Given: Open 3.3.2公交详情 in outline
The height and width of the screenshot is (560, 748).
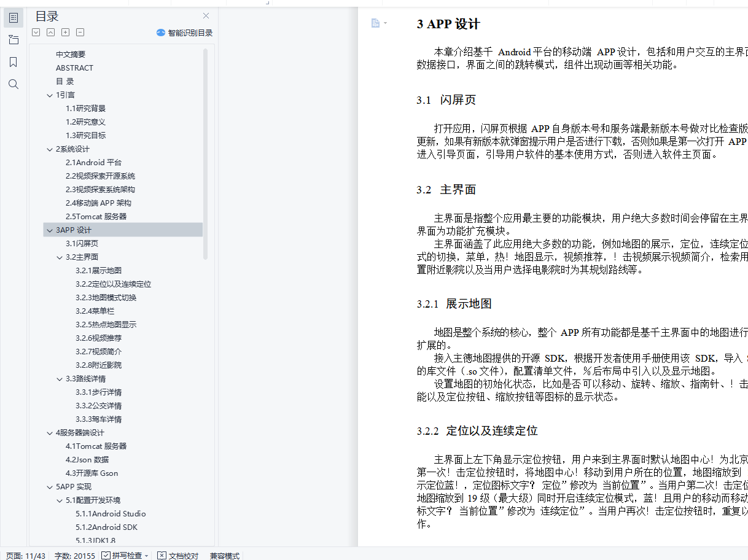Looking at the screenshot, I should click(98, 405).
